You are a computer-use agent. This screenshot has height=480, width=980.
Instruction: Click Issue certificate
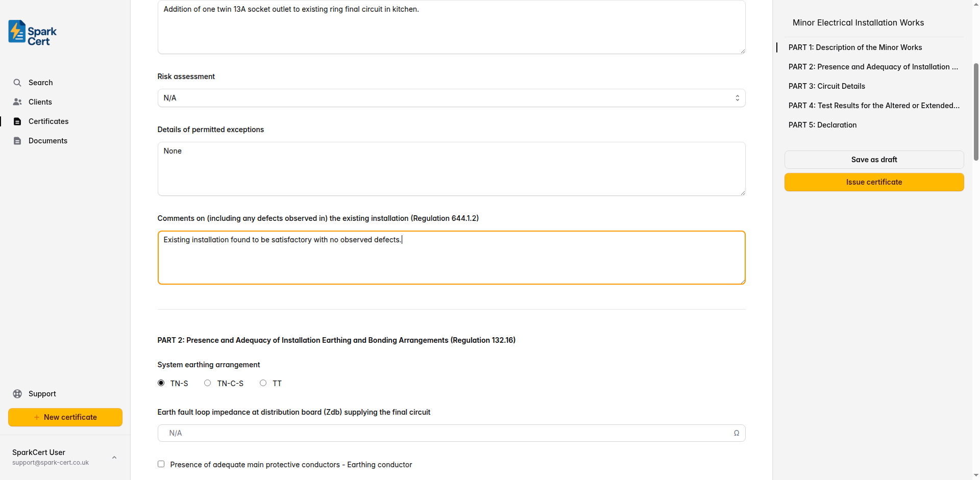874,182
